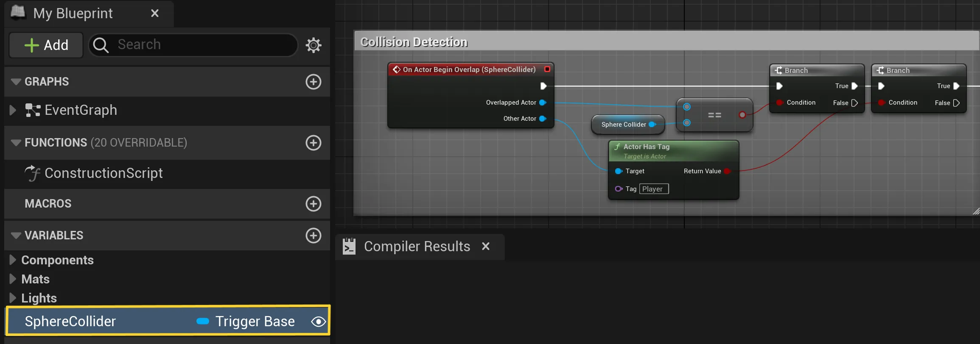The image size is (980, 344).
Task: Open the My Blueprint settings gear
Action: coord(314,45)
